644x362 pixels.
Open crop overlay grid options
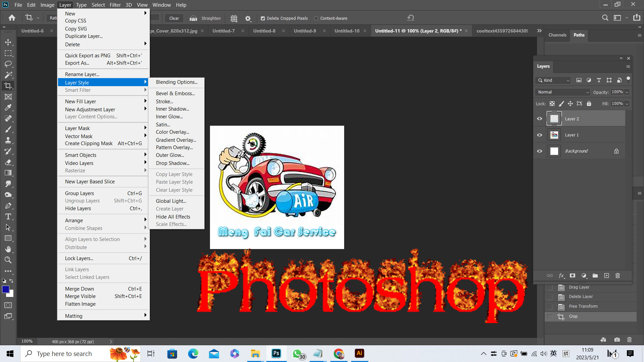pyautogui.click(x=234, y=18)
